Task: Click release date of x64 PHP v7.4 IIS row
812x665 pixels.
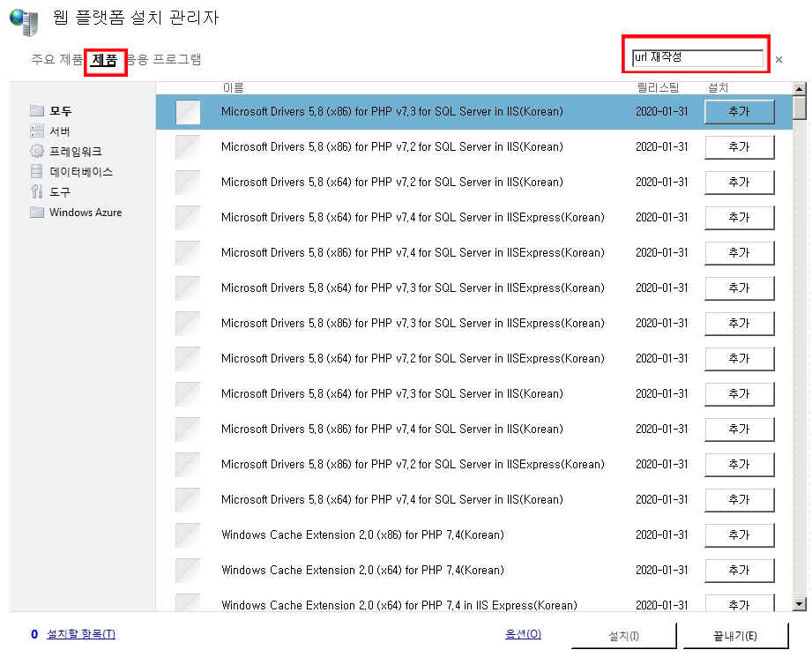Action: (x=662, y=499)
